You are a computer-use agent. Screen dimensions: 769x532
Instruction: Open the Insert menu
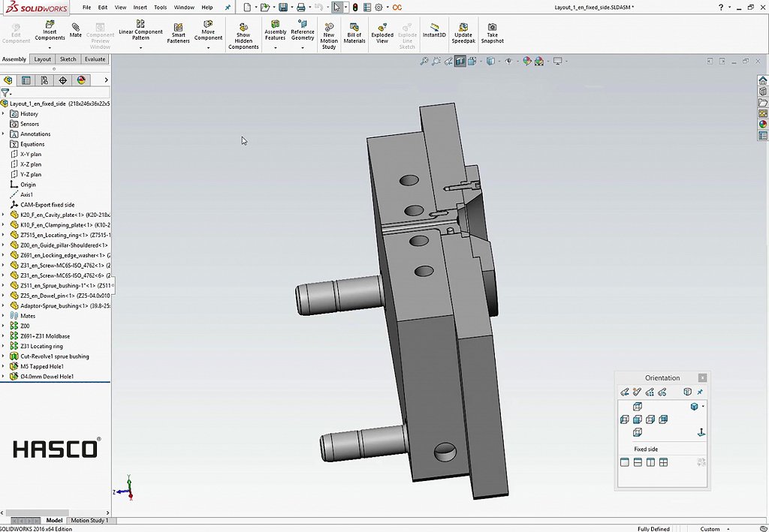pos(140,8)
